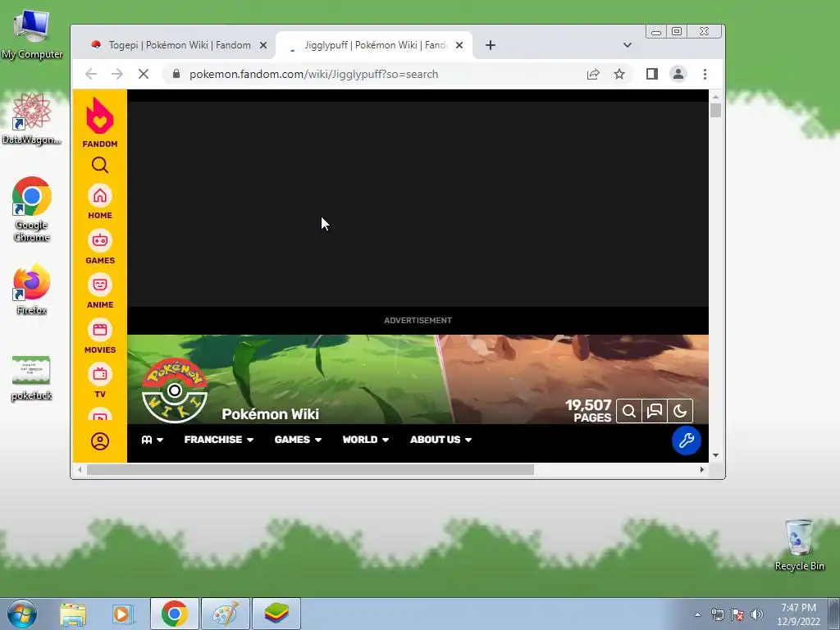Open the TV sidebar section

point(99,381)
